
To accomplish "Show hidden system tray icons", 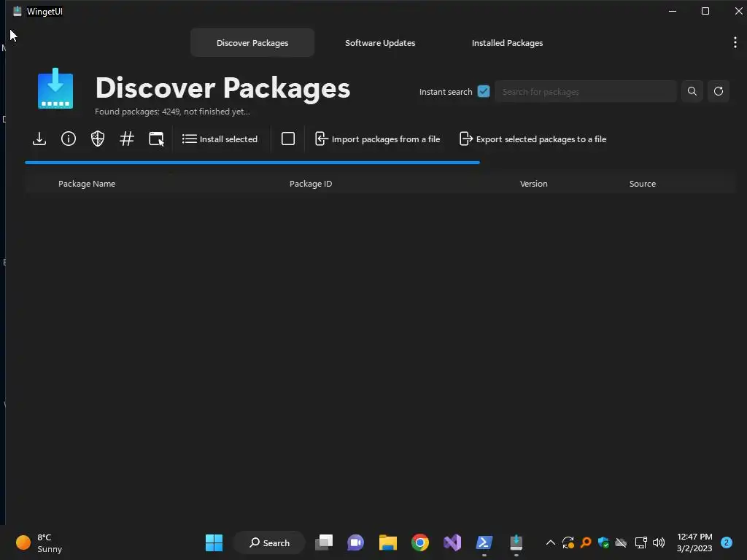I will [550, 542].
